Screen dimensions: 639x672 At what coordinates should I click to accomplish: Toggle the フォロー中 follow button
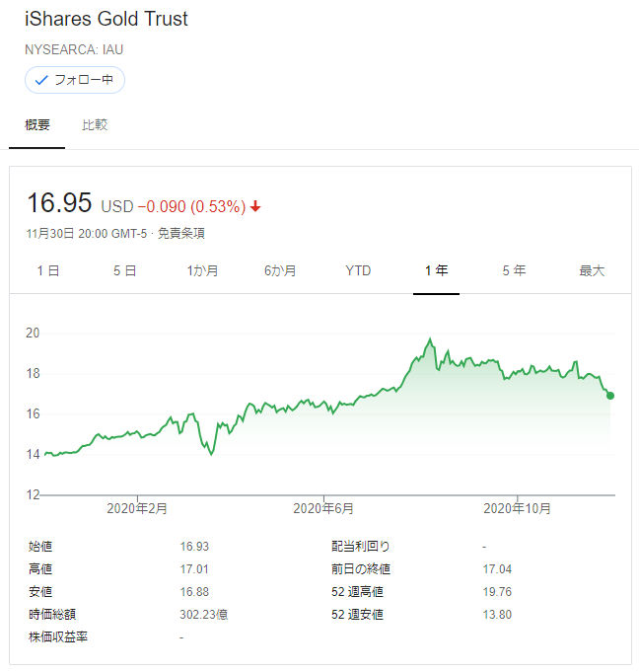[x=75, y=80]
